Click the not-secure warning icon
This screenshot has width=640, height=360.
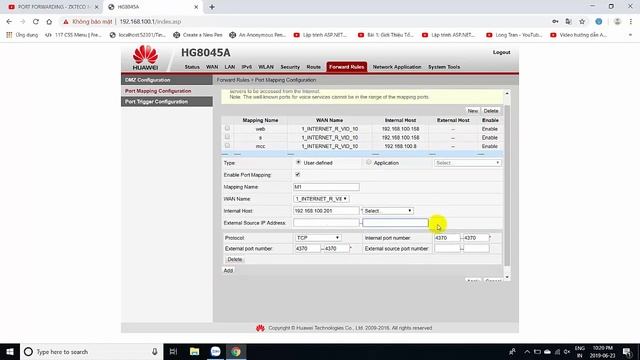click(66, 22)
